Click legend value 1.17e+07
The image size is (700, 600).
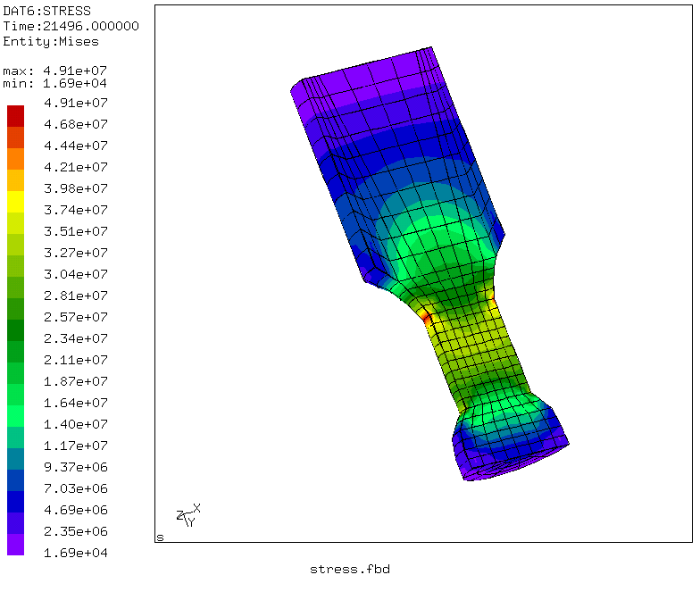(x=76, y=446)
